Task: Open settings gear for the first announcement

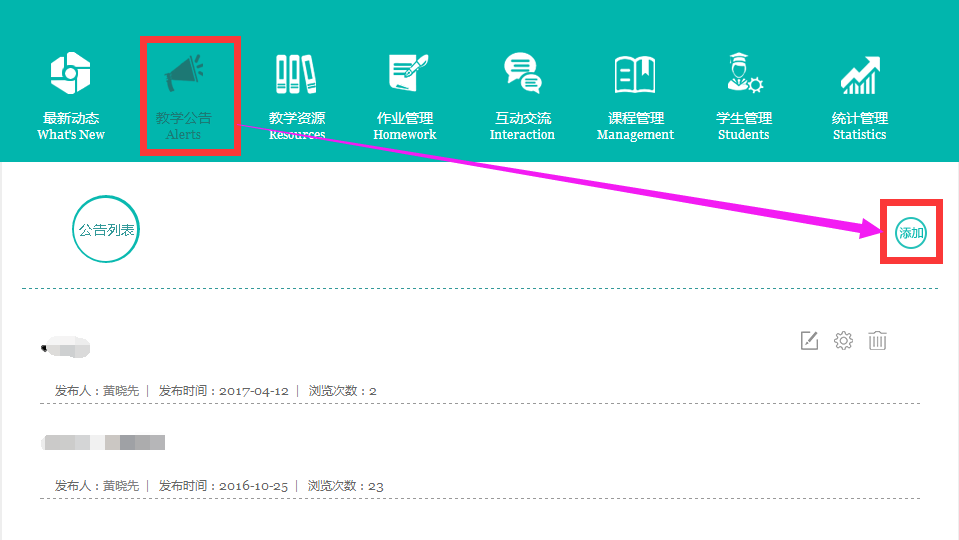Action: [843, 341]
